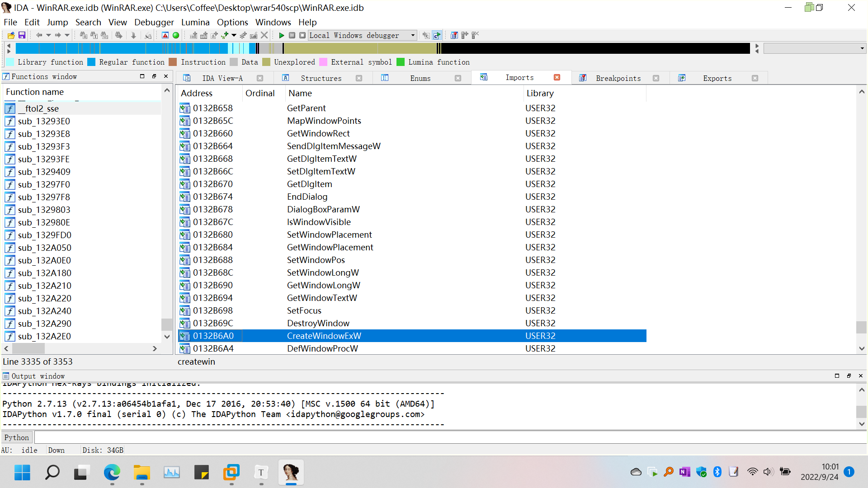
Task: Click function icon beside sub_132A2E0
Action: click(10, 336)
